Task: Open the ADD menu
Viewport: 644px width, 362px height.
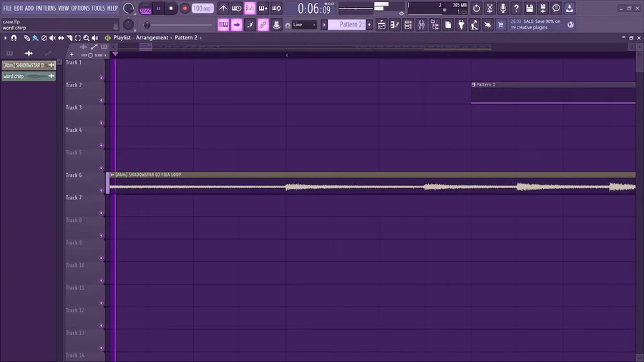Action: pos(29,8)
